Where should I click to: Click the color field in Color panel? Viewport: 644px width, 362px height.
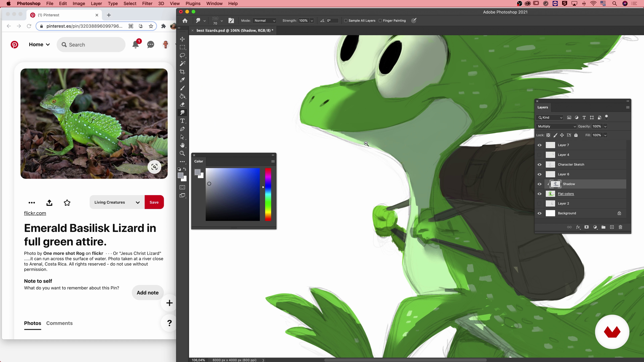coord(232,195)
